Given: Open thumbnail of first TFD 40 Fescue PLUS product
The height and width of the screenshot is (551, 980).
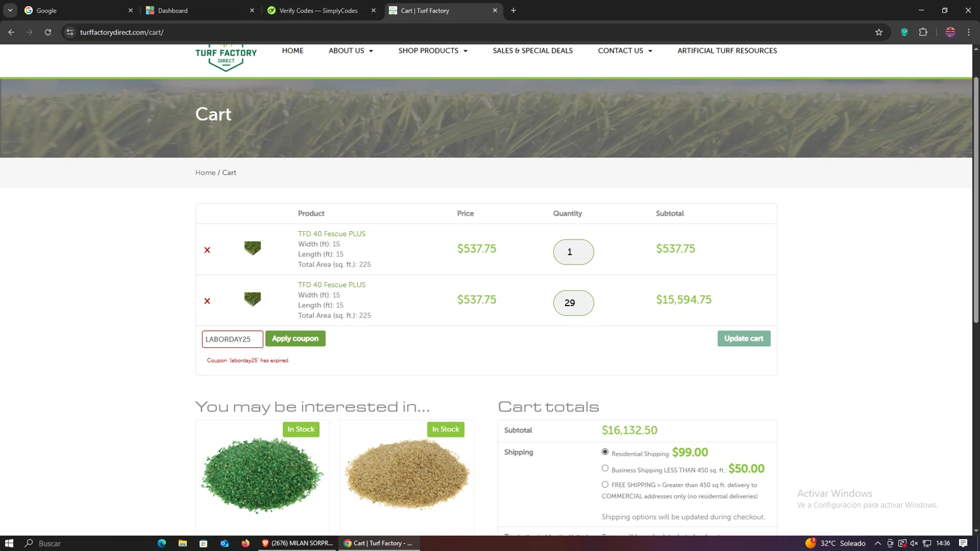Looking at the screenshot, I should pos(252,248).
